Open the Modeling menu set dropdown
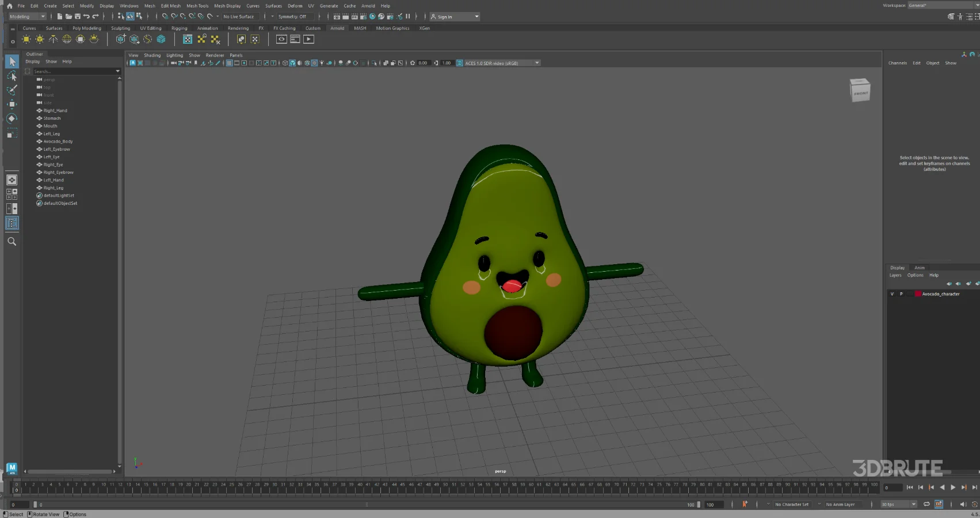This screenshot has height=518, width=980. click(x=27, y=17)
